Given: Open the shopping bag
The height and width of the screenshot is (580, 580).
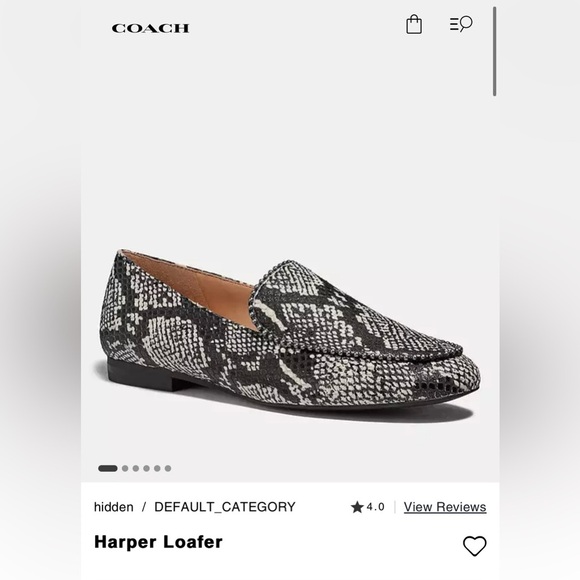Looking at the screenshot, I should [414, 24].
